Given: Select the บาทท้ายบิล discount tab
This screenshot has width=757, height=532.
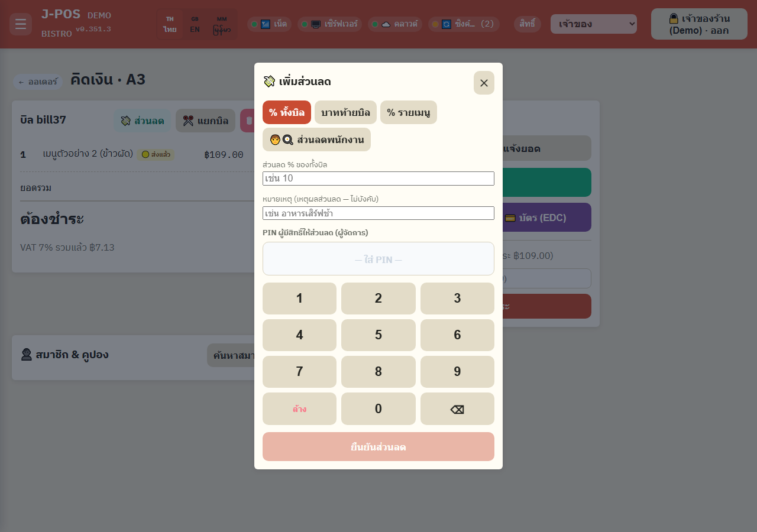Looking at the screenshot, I should tap(345, 112).
